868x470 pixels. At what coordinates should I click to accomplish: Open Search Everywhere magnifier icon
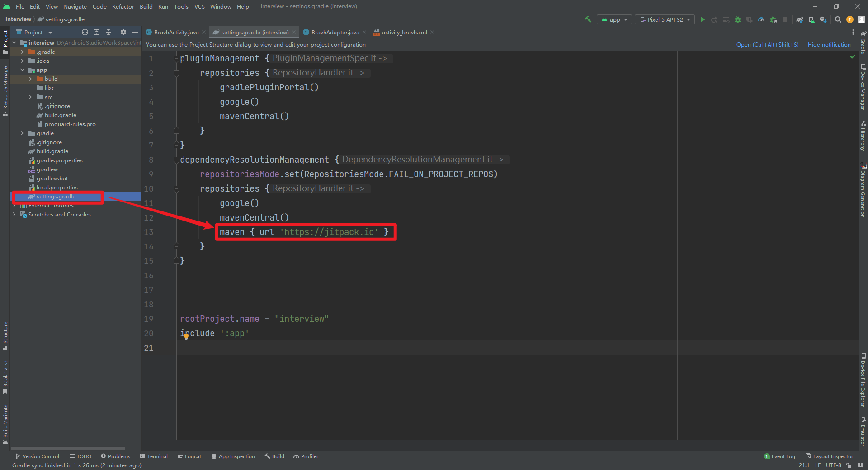pos(838,19)
